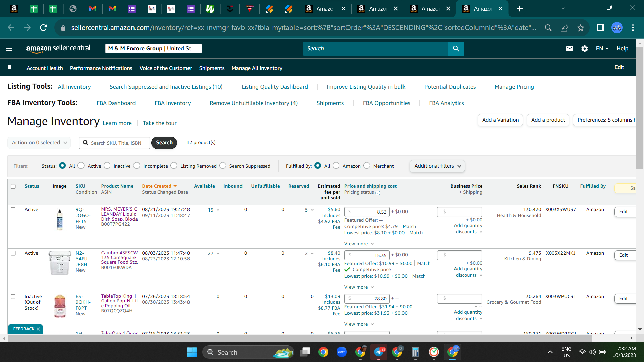Open the hamburger navigation menu
The image size is (644, 362).
tap(9, 49)
